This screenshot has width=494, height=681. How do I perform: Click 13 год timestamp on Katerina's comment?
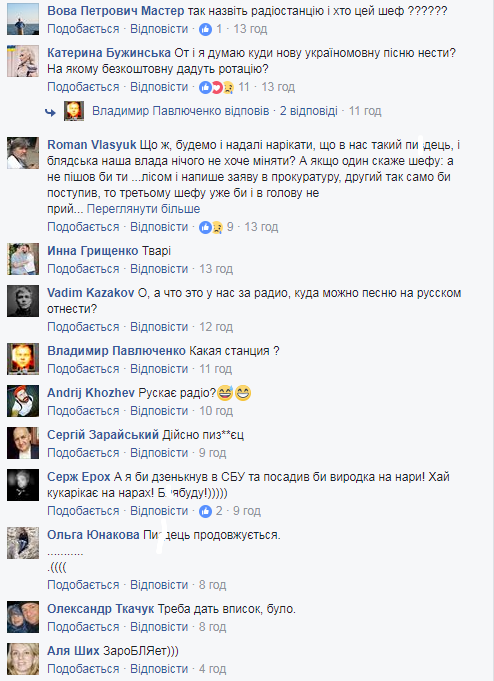[x=278, y=87]
